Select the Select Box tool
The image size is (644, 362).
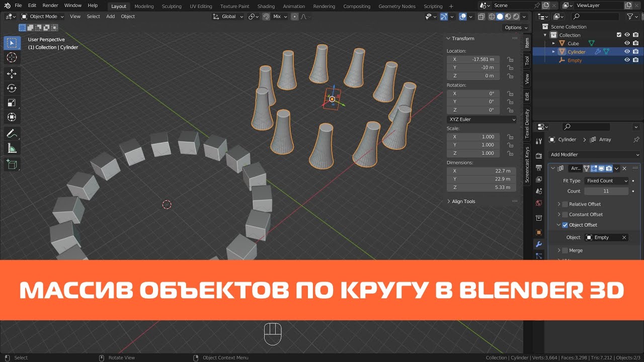pyautogui.click(x=12, y=43)
